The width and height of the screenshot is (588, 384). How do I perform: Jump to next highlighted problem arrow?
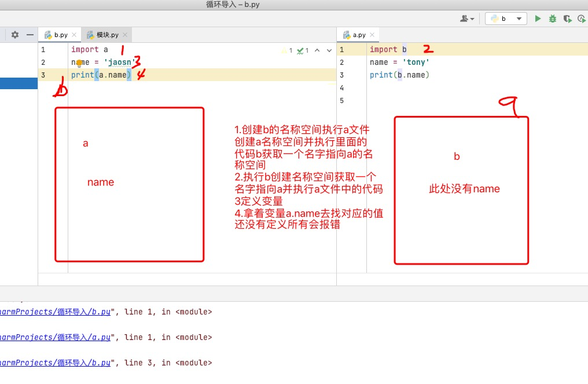[x=329, y=50]
